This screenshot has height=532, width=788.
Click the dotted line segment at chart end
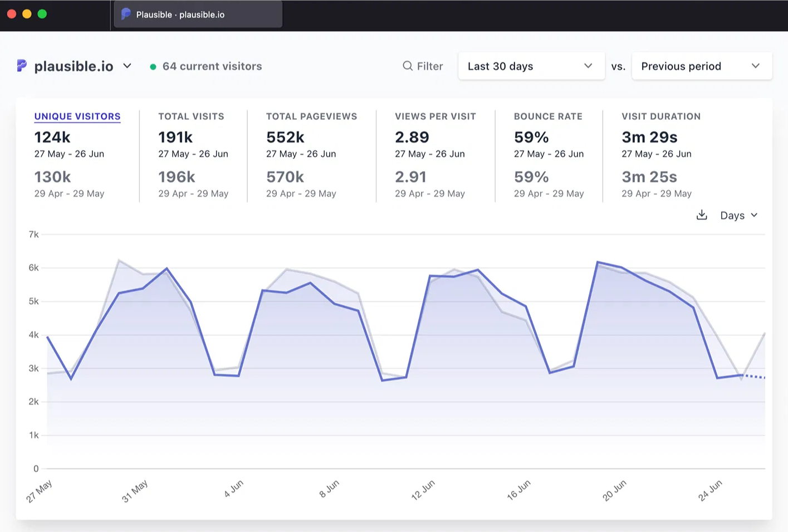[753, 377]
